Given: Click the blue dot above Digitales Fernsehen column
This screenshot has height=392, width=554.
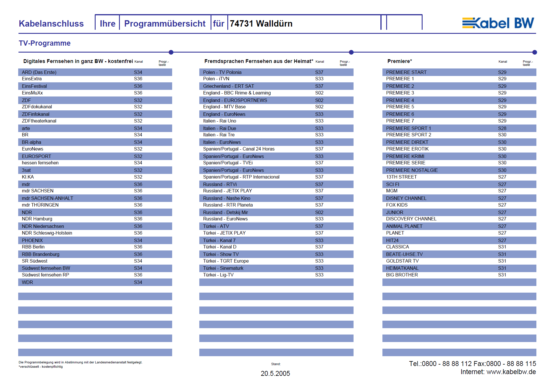Looking at the screenshot, I should pyautogui.click(x=171, y=52).
